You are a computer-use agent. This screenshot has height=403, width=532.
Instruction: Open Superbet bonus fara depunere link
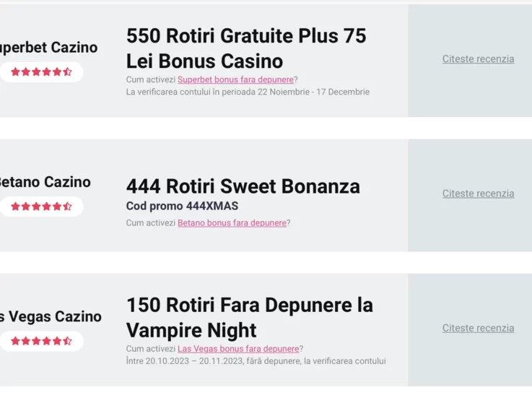[x=235, y=79]
